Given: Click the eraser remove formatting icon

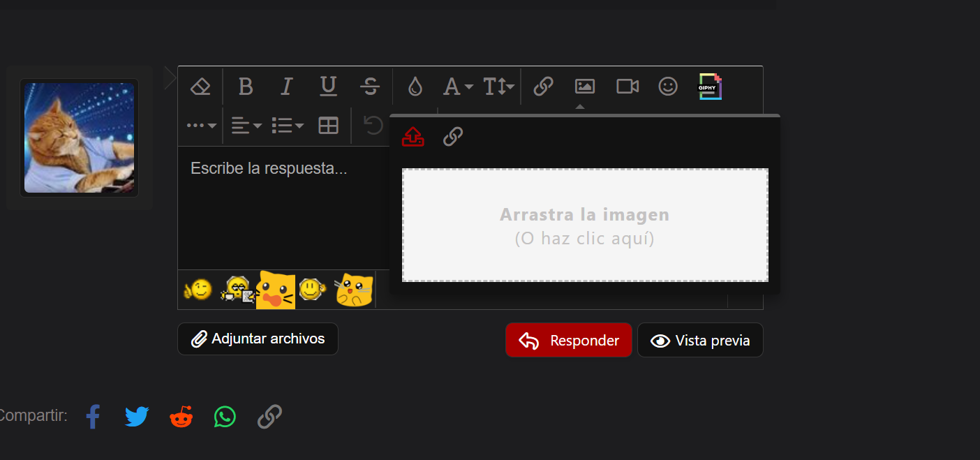Looking at the screenshot, I should [x=200, y=87].
